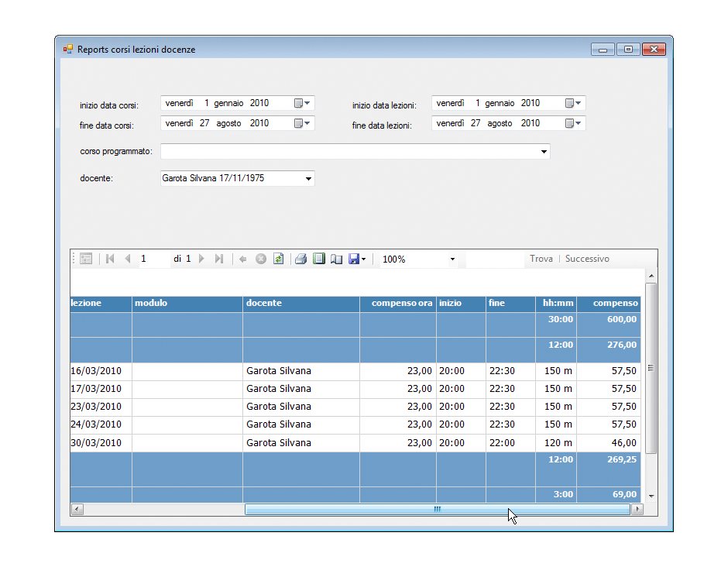Click the 120 m duration cell
This screenshot has height=567, width=728.
click(556, 443)
